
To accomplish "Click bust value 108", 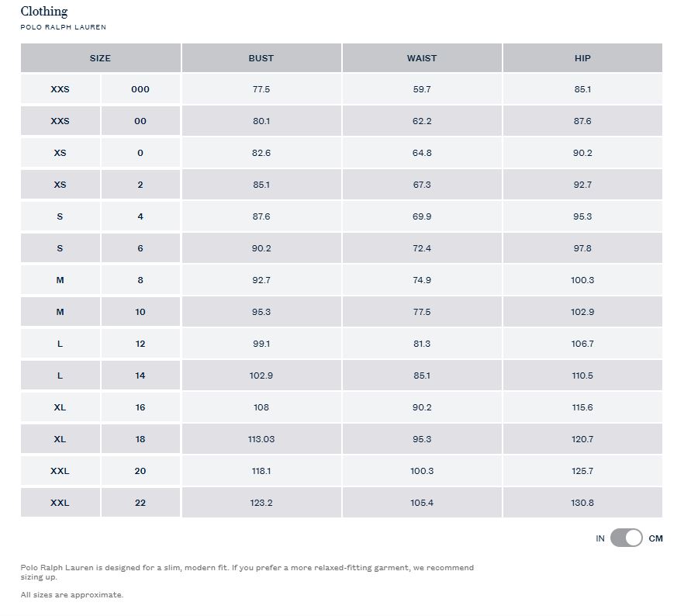I will (x=261, y=407).
